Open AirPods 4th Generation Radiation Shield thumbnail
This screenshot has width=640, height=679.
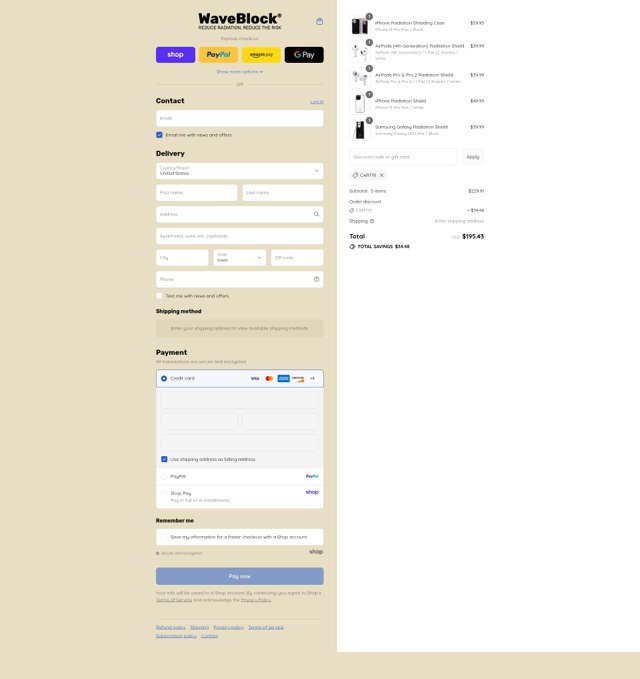click(x=360, y=52)
